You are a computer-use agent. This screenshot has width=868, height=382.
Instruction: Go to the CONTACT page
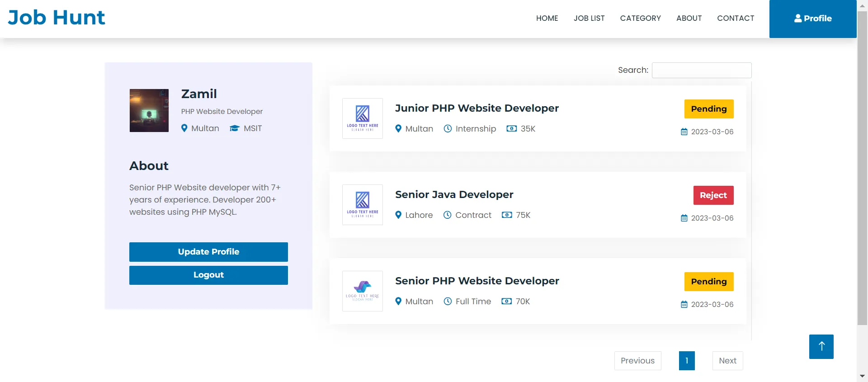point(735,19)
